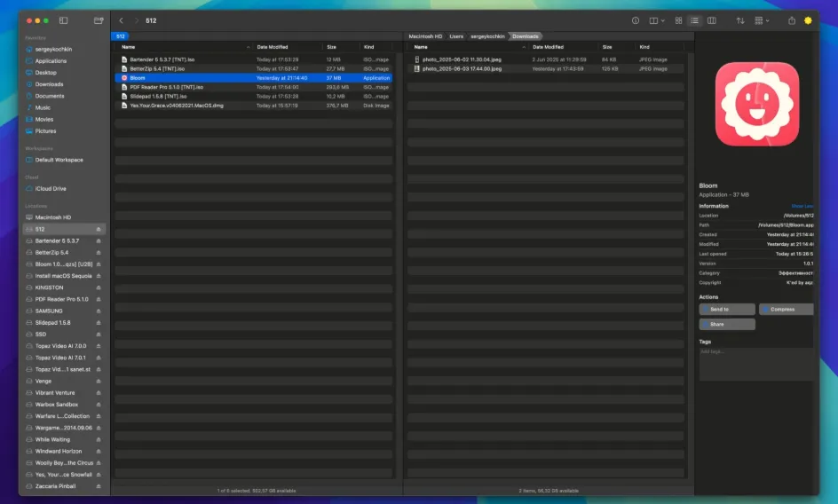Eject the BetterZip 5.4 volume
838x504 pixels.
[99, 253]
